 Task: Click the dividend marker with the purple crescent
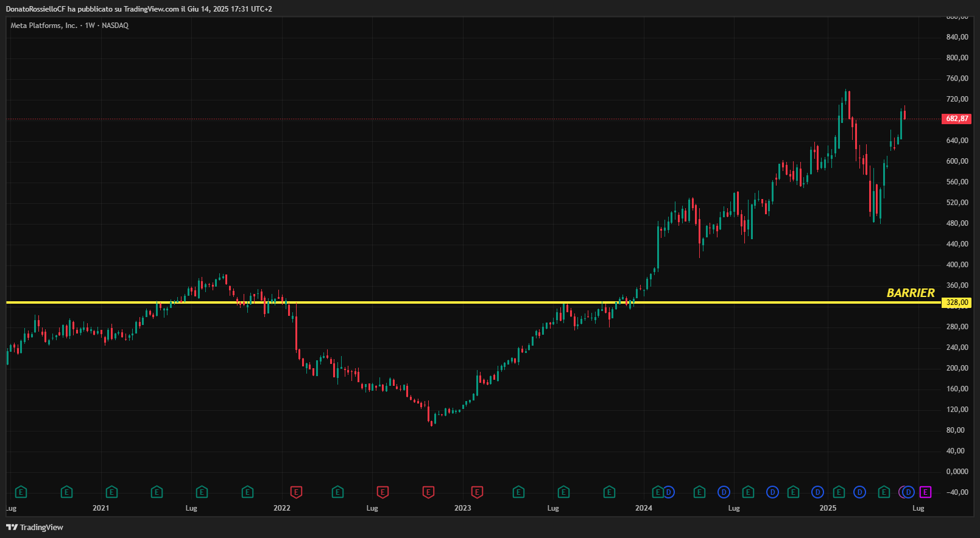[x=907, y=492]
